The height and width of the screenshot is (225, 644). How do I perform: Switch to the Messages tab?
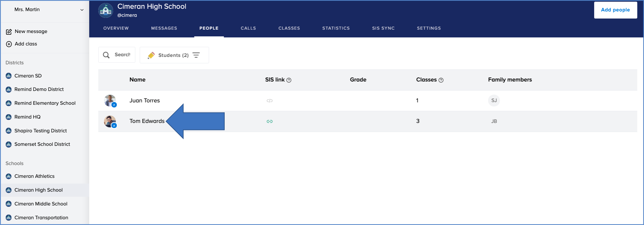[164, 28]
